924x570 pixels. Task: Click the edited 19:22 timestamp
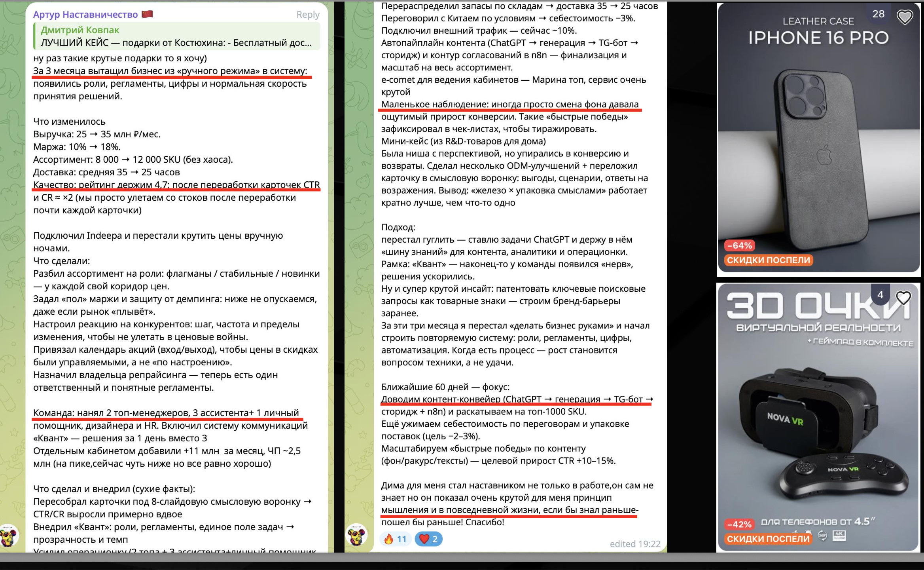click(x=635, y=544)
